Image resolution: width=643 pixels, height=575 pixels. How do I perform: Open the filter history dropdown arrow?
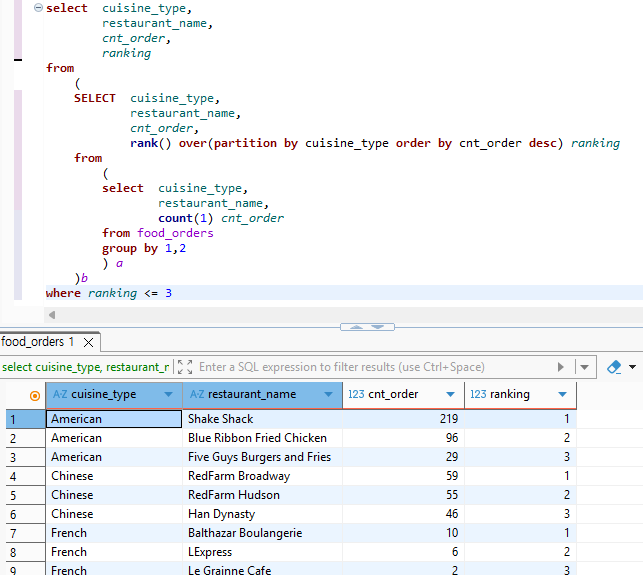coord(584,367)
